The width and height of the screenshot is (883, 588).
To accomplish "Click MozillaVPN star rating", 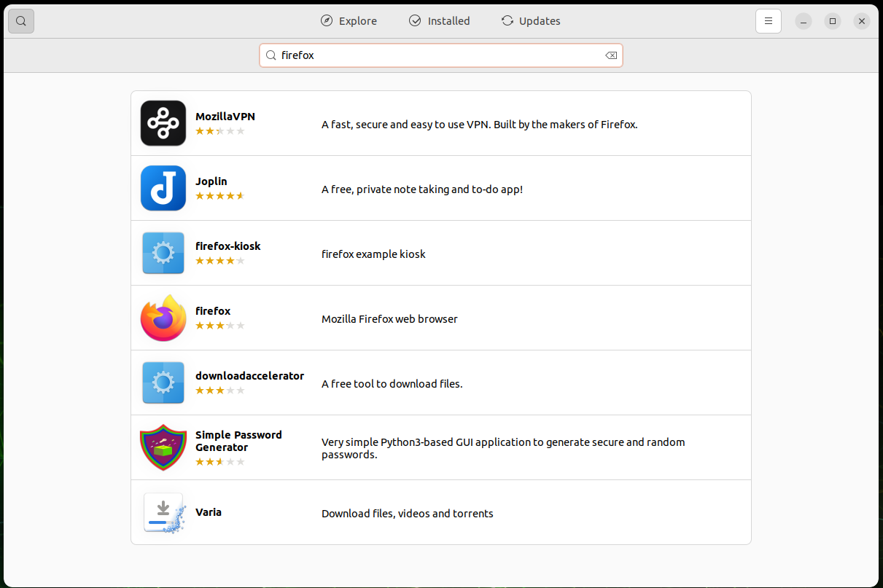I will (x=220, y=131).
